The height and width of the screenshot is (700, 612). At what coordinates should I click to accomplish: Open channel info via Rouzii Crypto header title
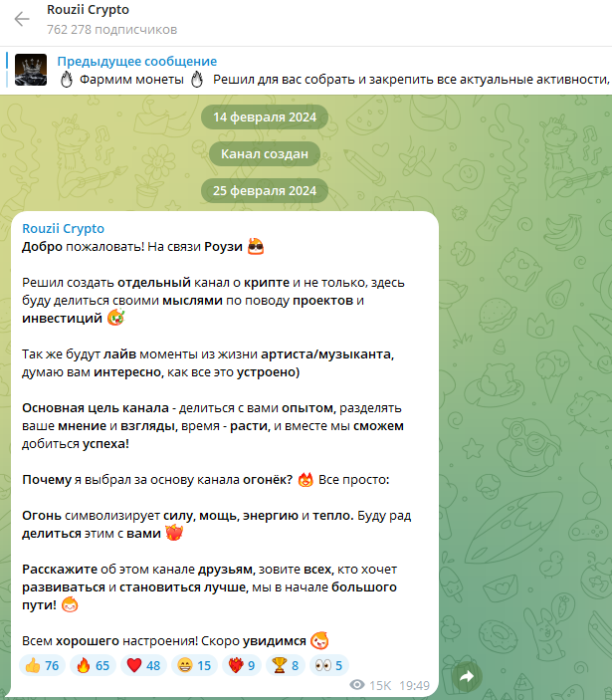(x=88, y=10)
